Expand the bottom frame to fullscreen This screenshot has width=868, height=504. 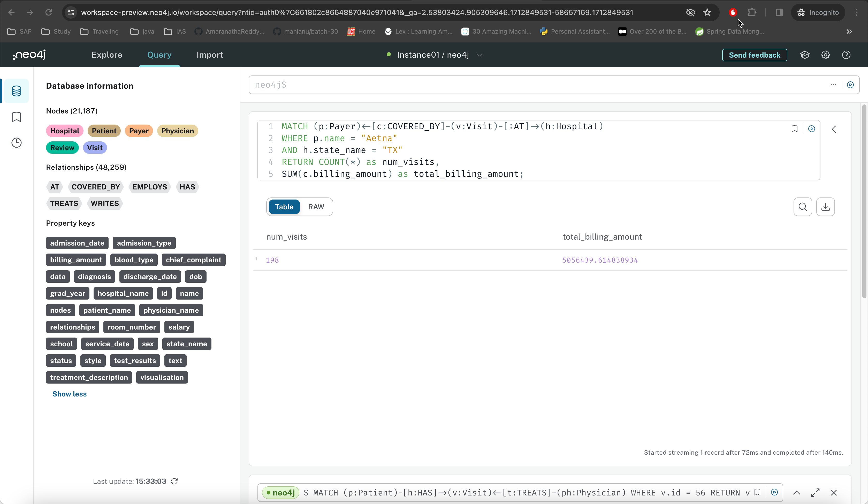coord(815,493)
